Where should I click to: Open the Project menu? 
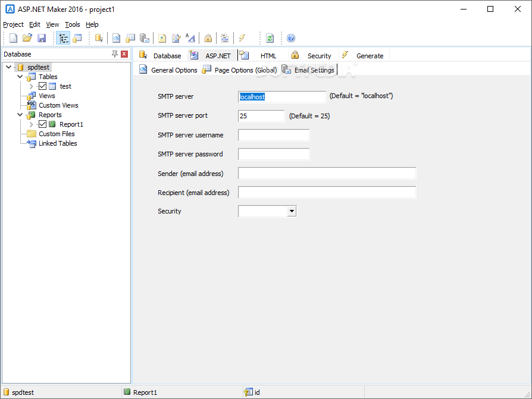point(13,24)
